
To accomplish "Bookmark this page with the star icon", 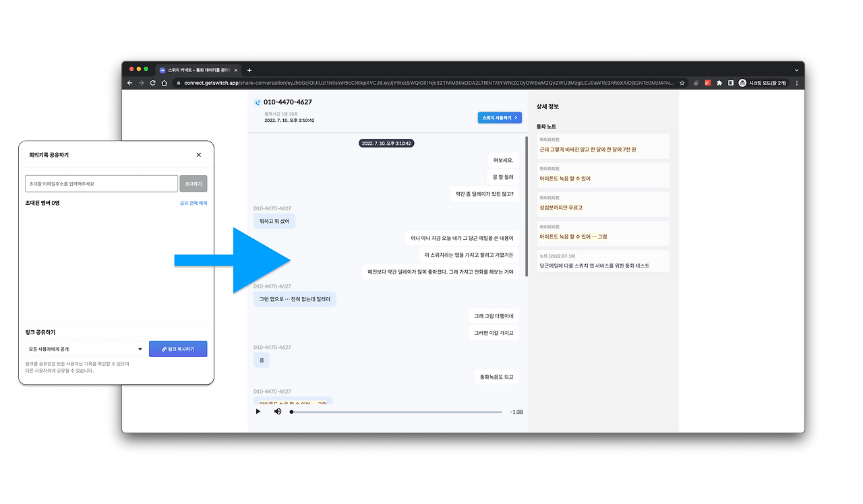I will tap(682, 83).
